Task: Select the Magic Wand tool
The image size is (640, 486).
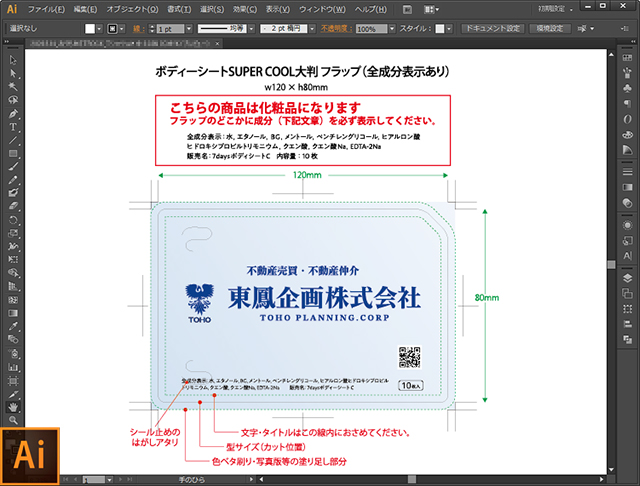Action: [13, 86]
